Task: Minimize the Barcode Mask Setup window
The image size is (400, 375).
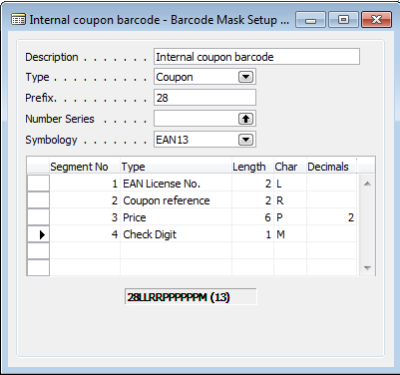Action: (310, 20)
